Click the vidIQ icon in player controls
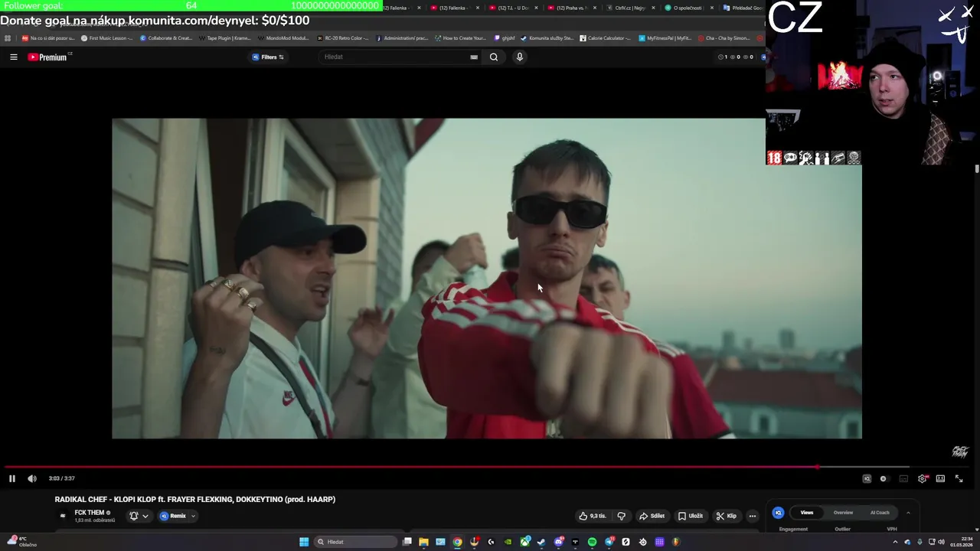Image resolution: width=980 pixels, height=551 pixels. pyautogui.click(x=867, y=478)
